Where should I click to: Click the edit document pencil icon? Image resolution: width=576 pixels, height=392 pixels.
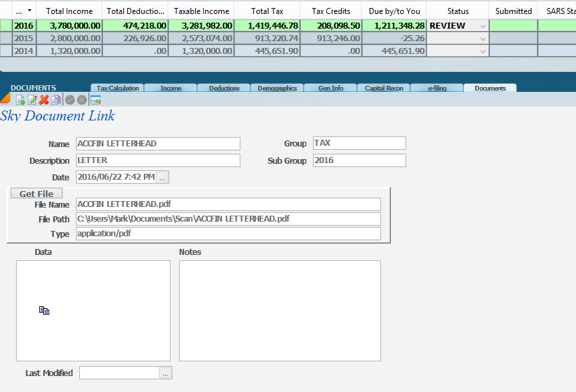[32, 100]
